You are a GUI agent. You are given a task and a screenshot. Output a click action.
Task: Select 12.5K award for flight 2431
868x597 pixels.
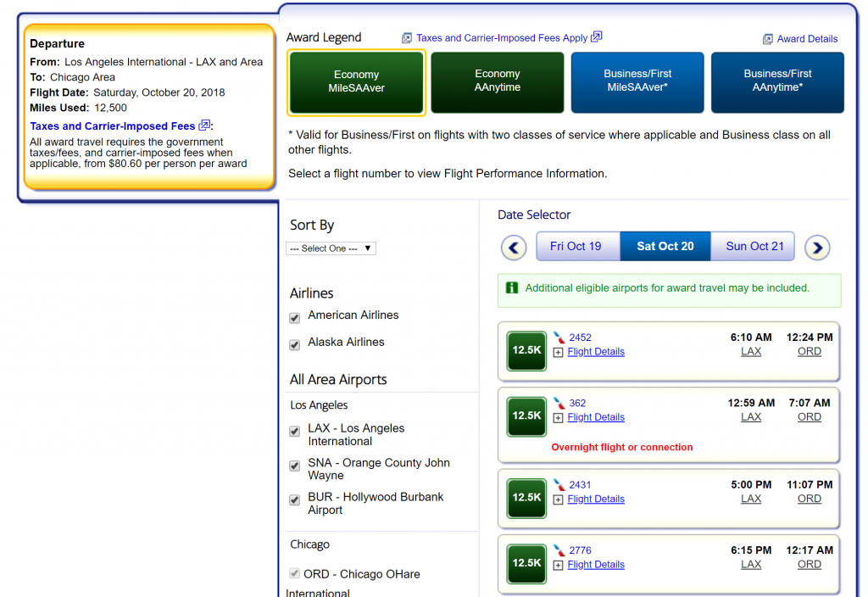526,498
